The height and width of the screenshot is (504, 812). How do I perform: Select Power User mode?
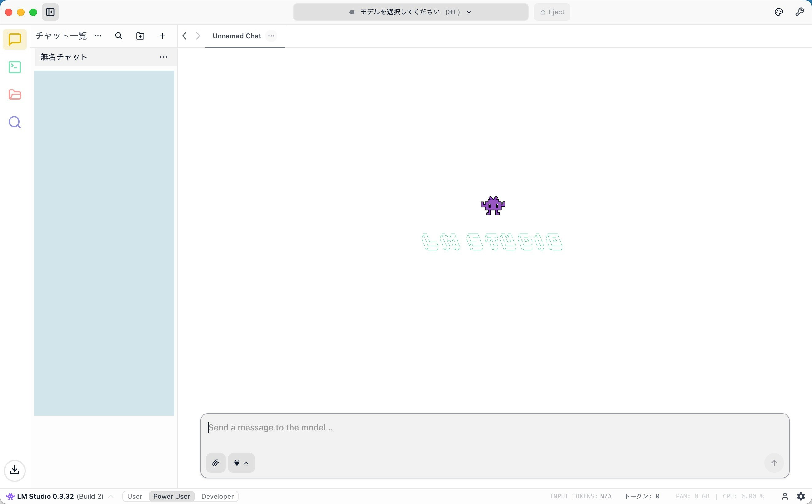point(172,496)
